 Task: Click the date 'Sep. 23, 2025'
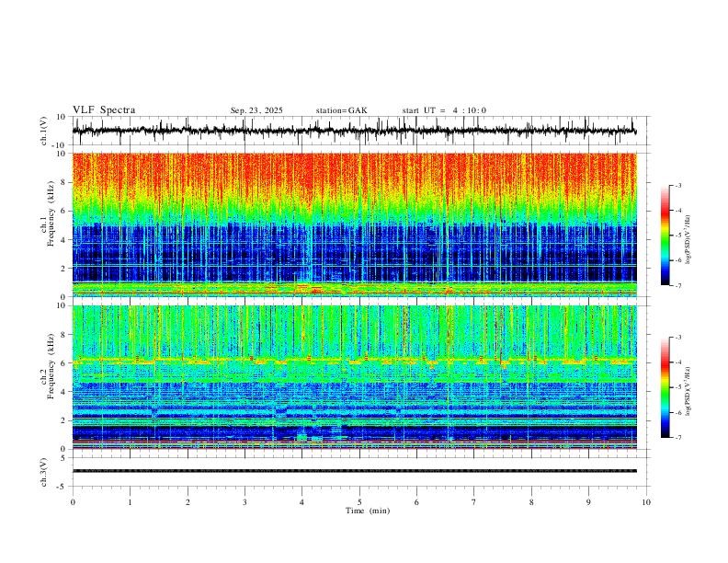(256, 110)
